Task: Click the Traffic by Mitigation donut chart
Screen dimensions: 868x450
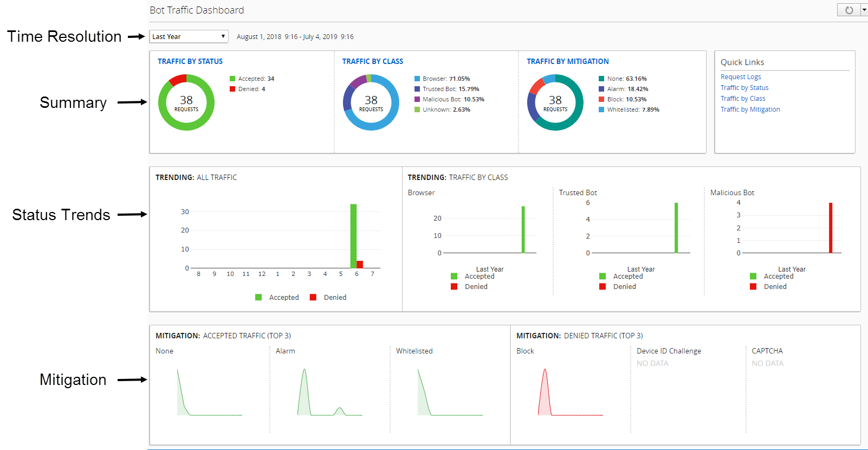Action: coord(555,102)
